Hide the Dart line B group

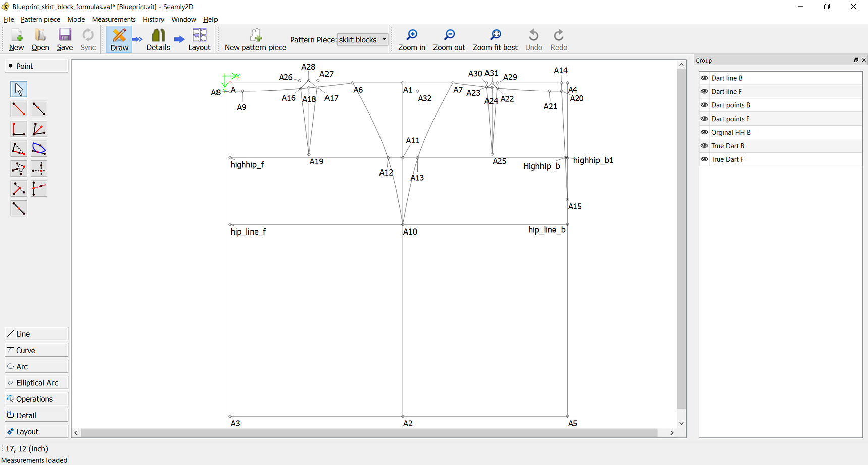point(704,78)
